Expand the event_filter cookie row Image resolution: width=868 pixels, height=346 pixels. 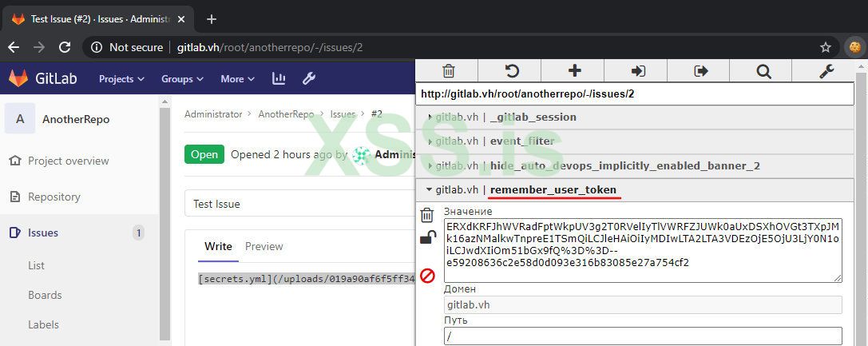click(x=634, y=141)
